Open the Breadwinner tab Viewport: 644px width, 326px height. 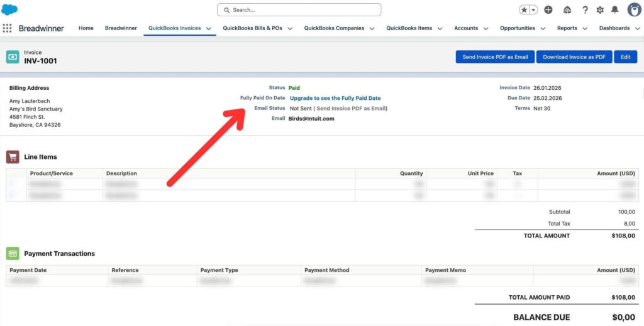coord(121,28)
